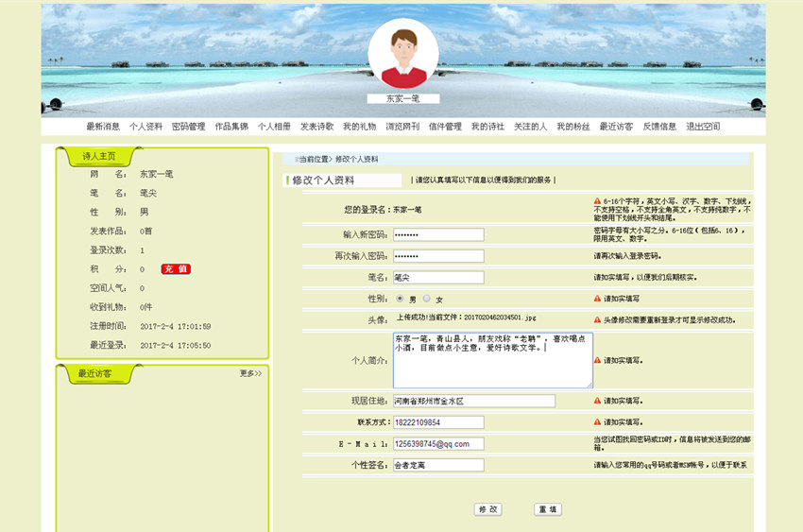The image size is (803, 532).
Task: Click the 现居住地 address field
Action: click(x=473, y=402)
